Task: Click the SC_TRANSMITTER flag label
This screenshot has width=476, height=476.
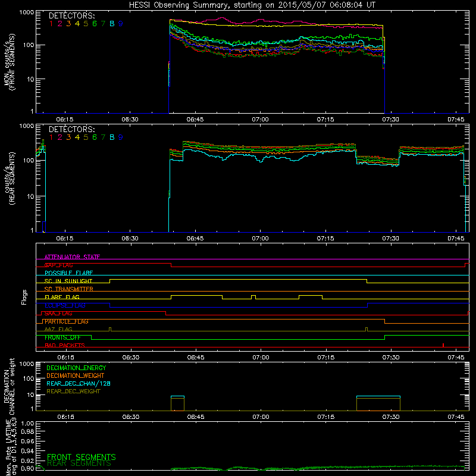Action: (69, 289)
